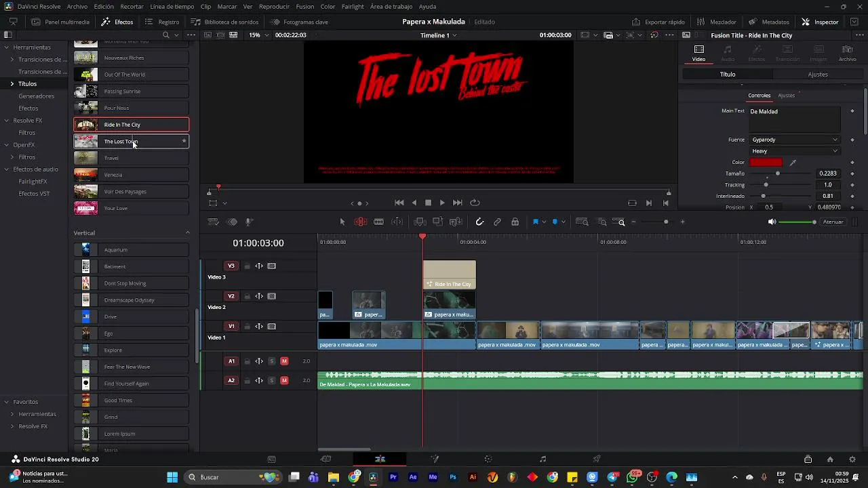The image size is (868, 488).
Task: Collapse the Vertical titles section
Action: (x=188, y=232)
